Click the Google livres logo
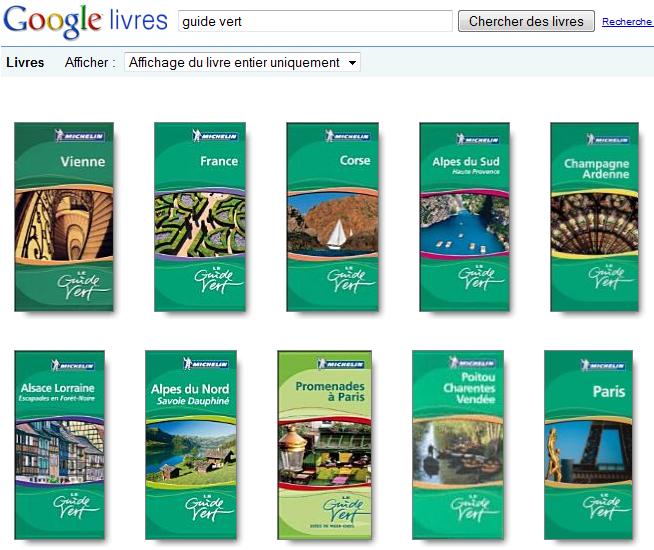Image resolution: width=654 pixels, height=550 pixels. (x=86, y=22)
